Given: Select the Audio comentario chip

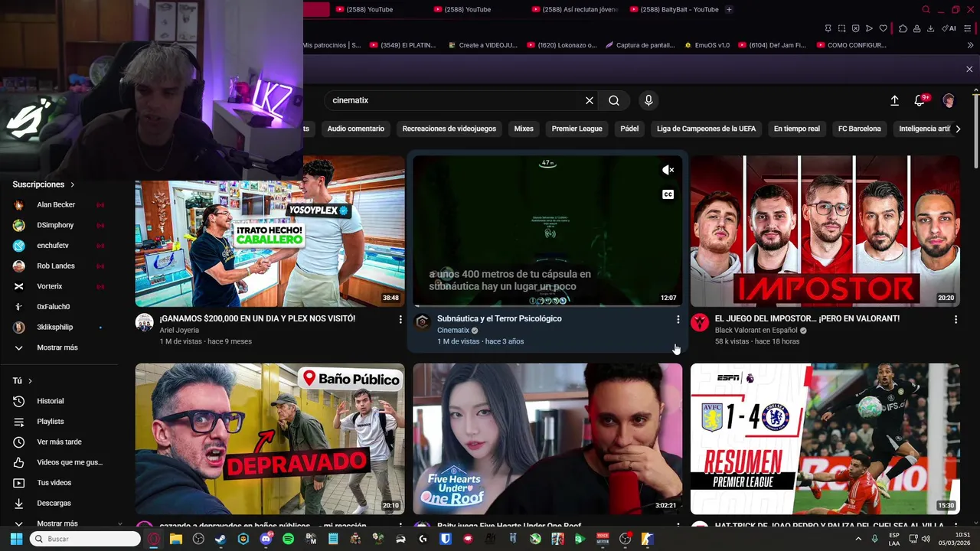Looking at the screenshot, I should coord(356,129).
